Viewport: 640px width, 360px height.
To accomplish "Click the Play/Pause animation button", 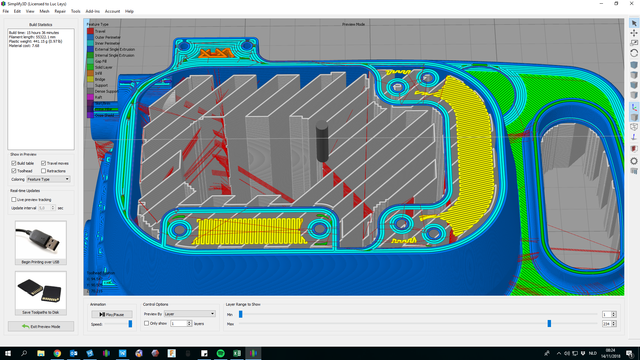I will point(111,314).
